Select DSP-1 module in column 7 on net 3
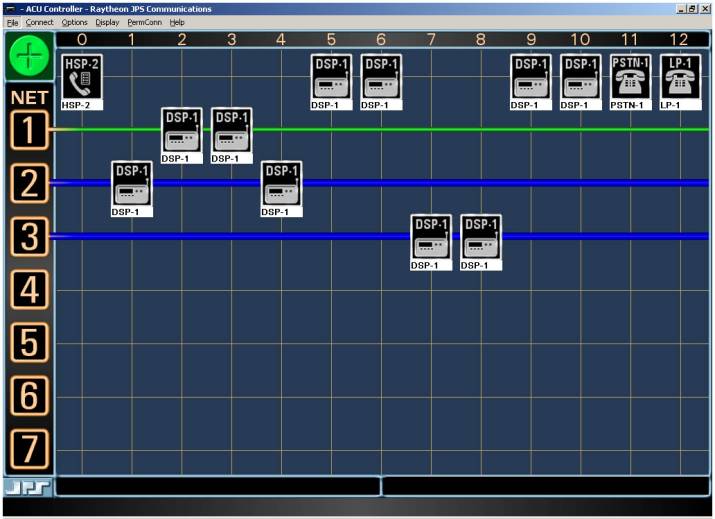 click(x=431, y=238)
